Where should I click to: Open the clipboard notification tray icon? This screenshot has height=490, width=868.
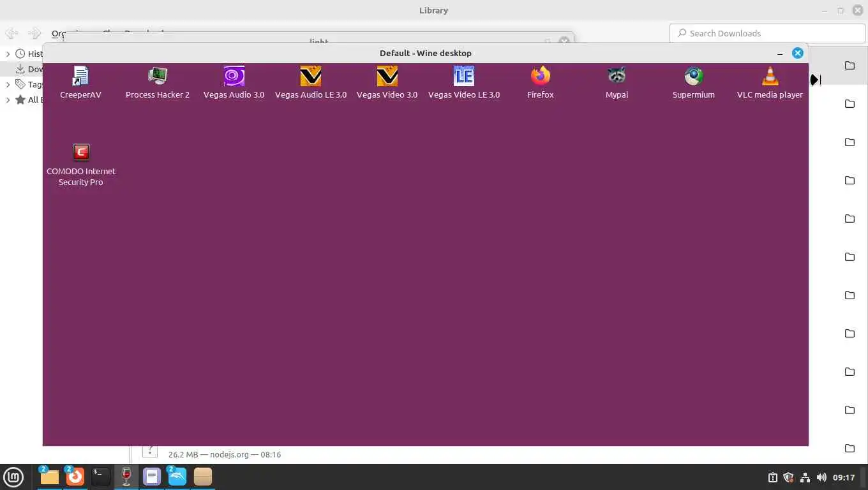[x=772, y=477]
